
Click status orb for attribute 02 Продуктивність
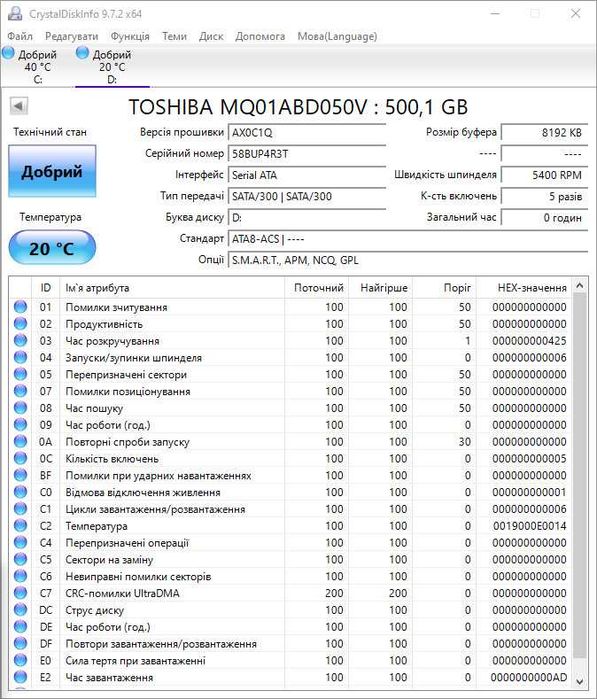21,324
